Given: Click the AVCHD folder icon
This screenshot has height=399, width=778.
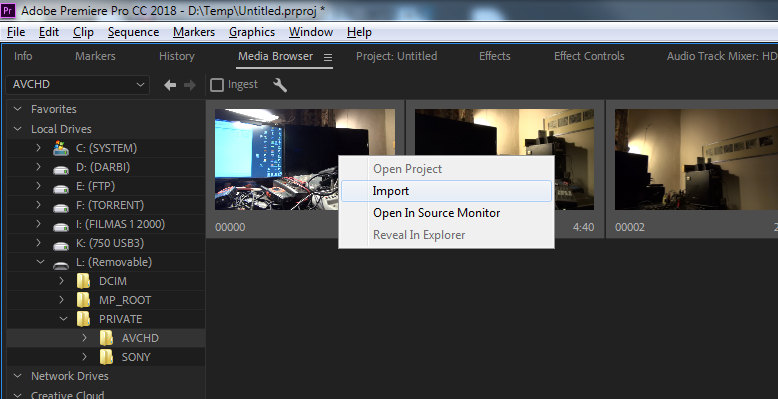Looking at the screenshot, I should pyautogui.click(x=106, y=338).
